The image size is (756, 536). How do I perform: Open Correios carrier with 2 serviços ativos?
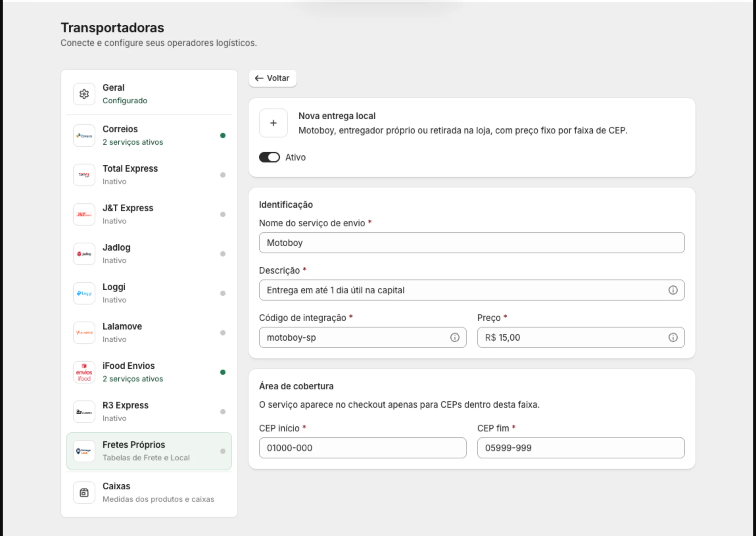[149, 136]
